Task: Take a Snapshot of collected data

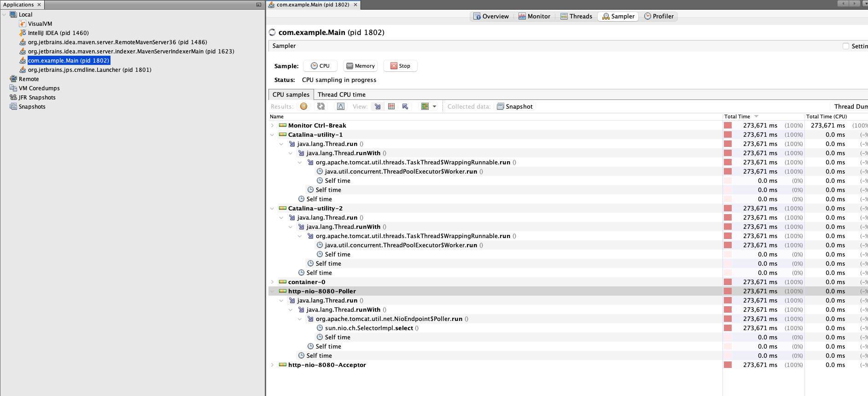Action: 515,106
